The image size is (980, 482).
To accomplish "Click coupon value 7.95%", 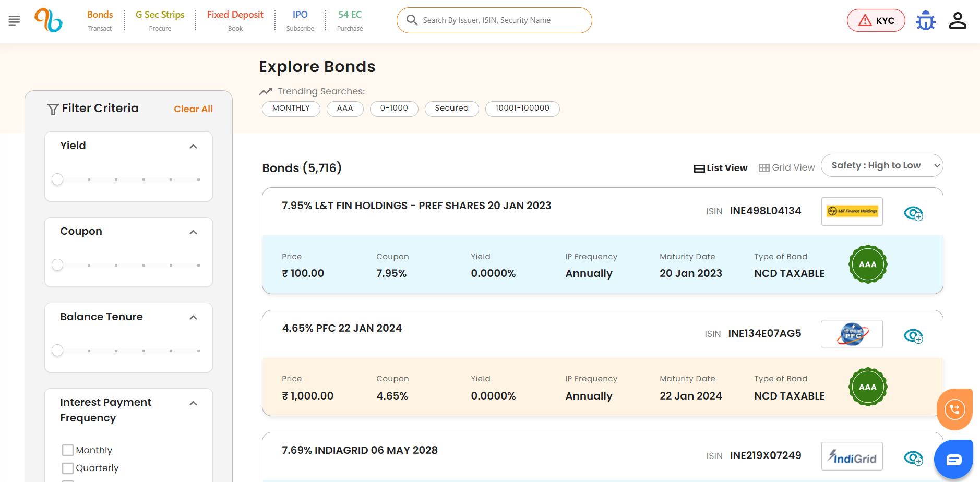I will tap(391, 273).
